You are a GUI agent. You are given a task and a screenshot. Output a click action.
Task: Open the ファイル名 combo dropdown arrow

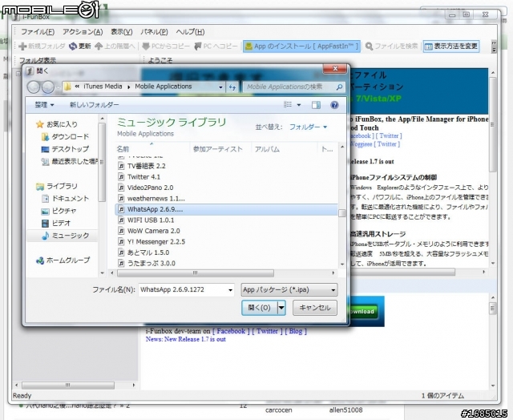tap(230, 290)
